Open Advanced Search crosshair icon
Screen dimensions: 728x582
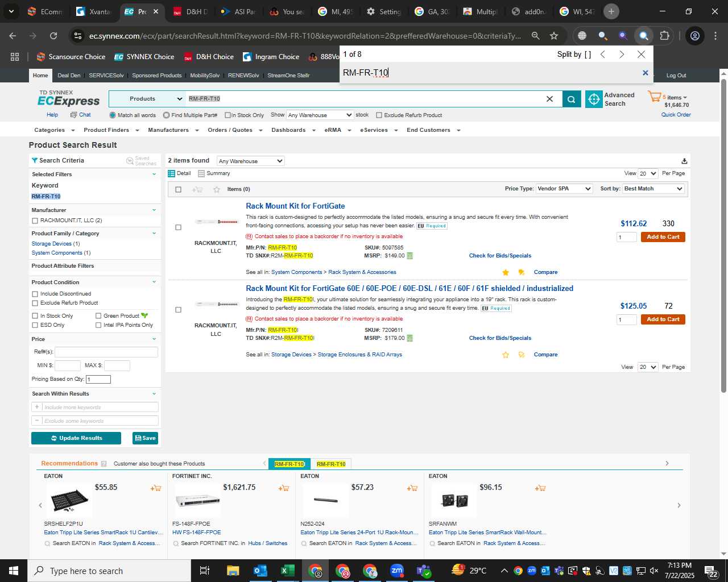click(594, 99)
